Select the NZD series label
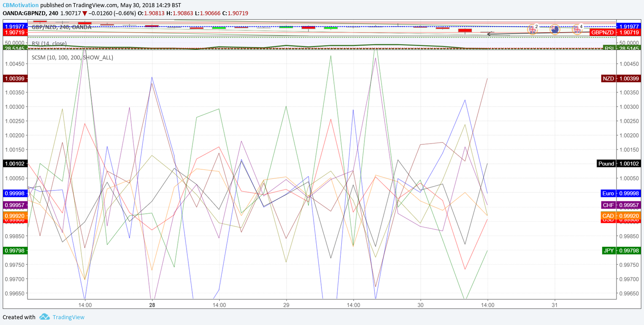The image size is (644, 325). tap(608, 78)
